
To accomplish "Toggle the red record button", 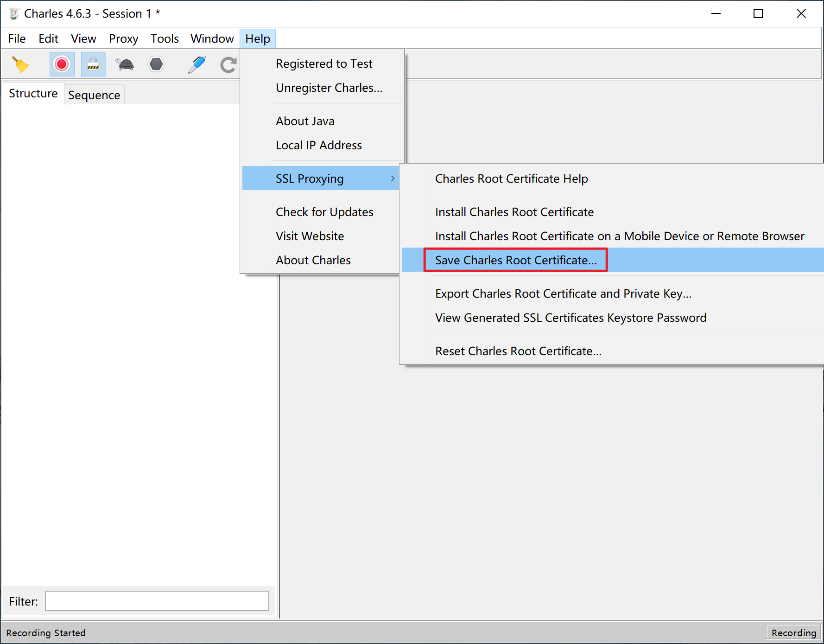I will [62, 64].
